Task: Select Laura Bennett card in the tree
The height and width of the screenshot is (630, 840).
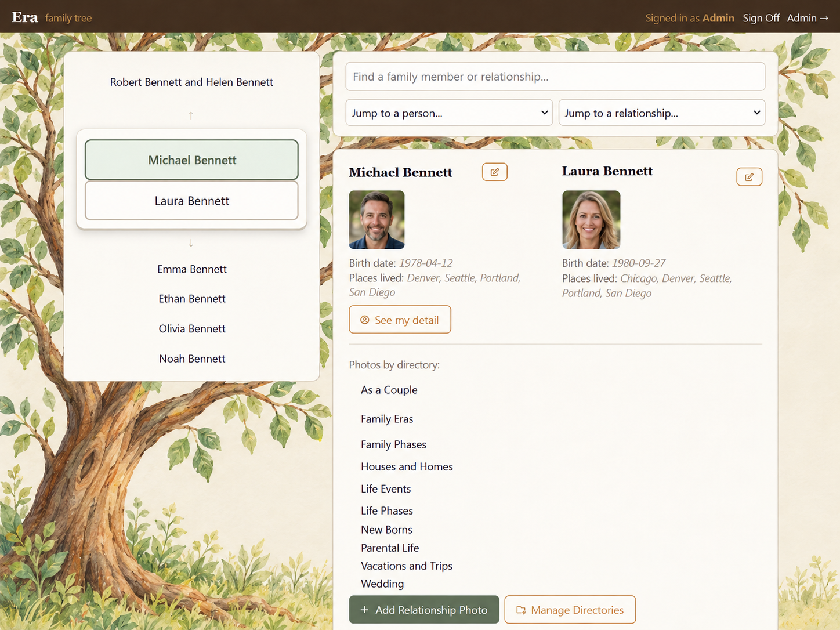Action: click(x=191, y=201)
